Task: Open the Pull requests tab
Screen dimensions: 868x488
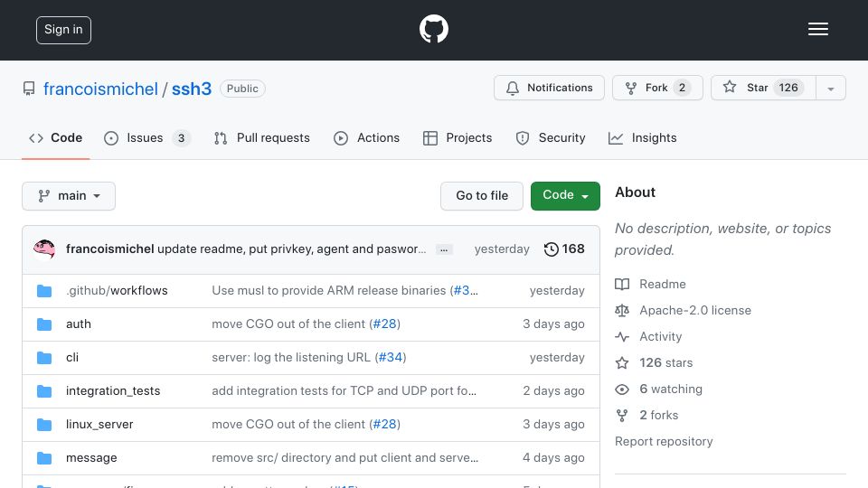Action: (x=262, y=137)
